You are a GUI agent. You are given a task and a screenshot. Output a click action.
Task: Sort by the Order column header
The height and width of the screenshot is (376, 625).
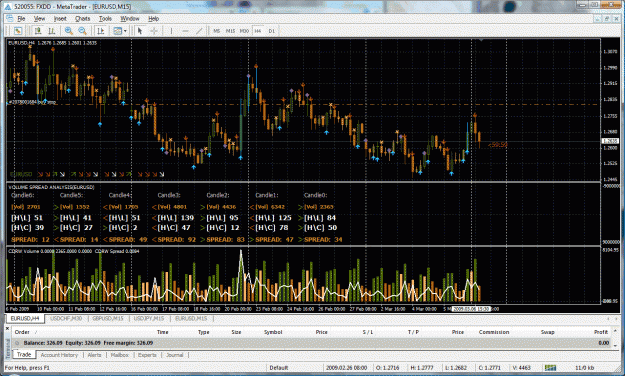22,332
